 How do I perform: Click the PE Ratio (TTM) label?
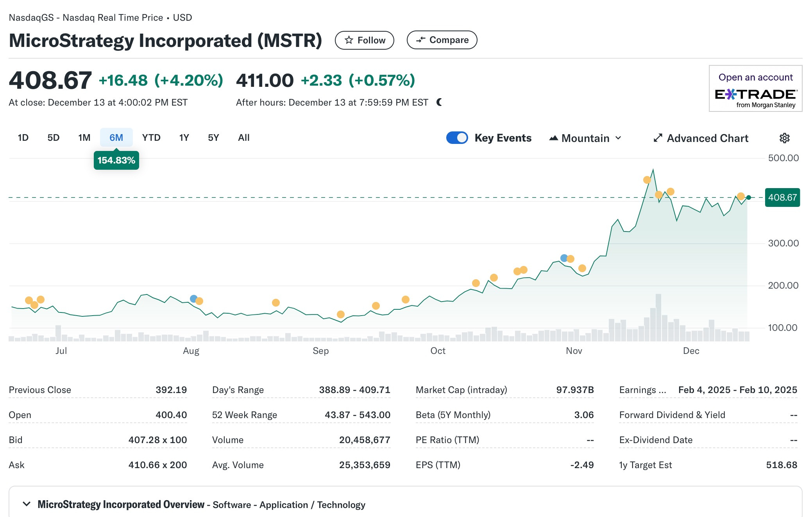coord(447,440)
